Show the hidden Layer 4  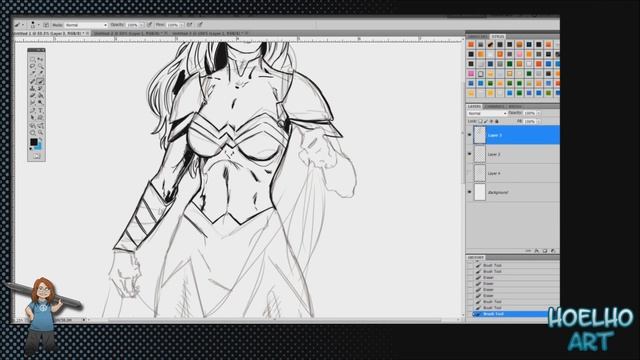tap(469, 173)
